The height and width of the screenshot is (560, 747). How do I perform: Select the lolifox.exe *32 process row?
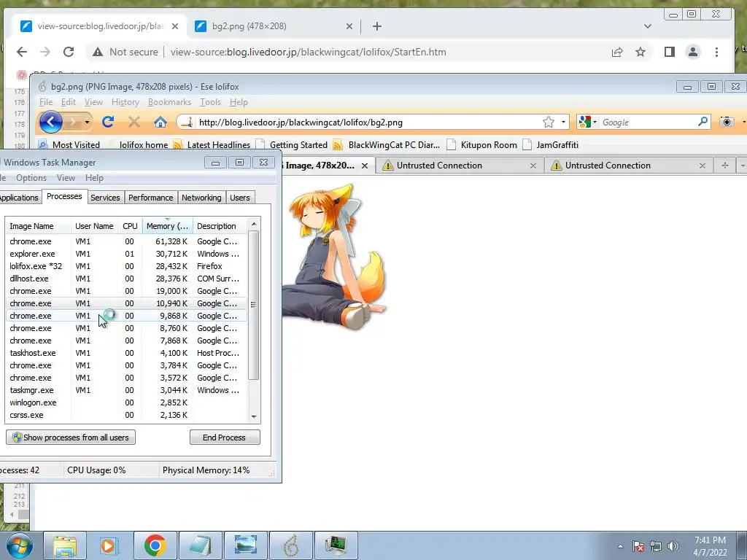click(x=126, y=266)
